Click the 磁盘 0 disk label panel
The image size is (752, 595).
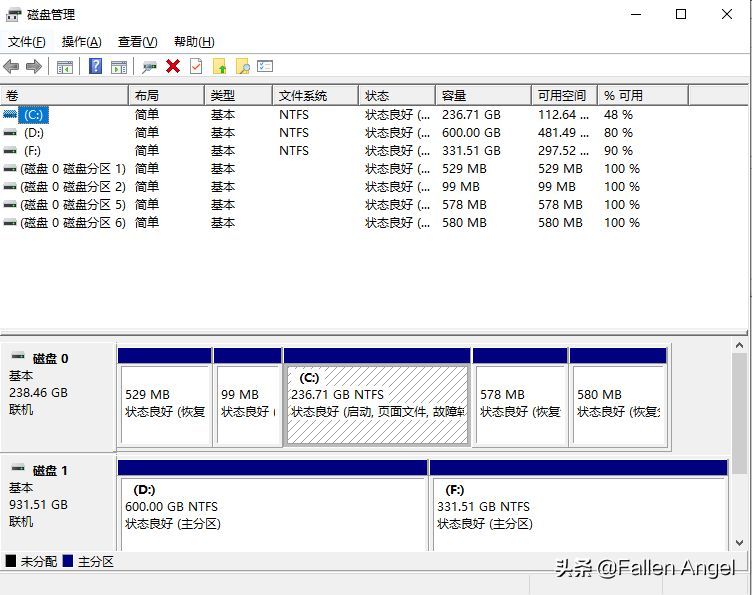pos(59,397)
